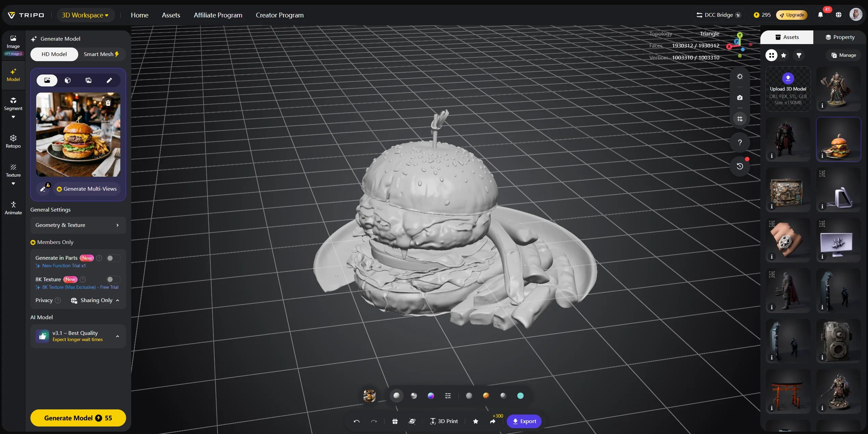This screenshot has height=434, width=868.
Task: Take a viewport screenshot with camera icon
Action: (x=740, y=98)
